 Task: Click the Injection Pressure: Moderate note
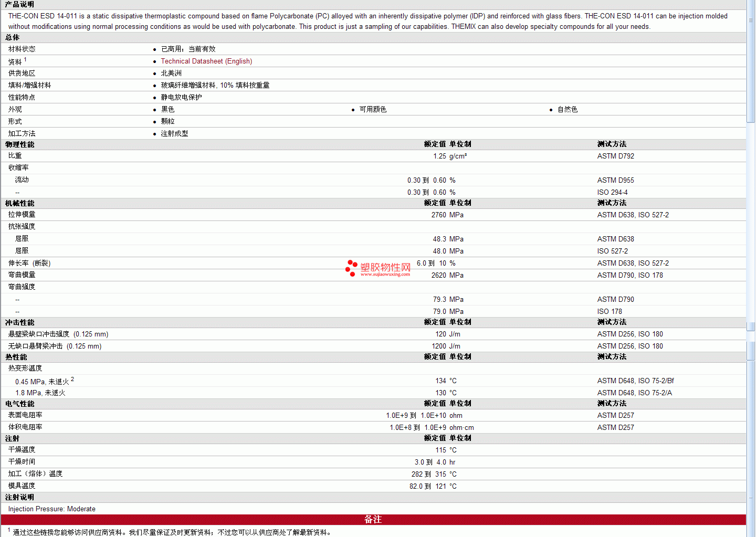coord(51,509)
